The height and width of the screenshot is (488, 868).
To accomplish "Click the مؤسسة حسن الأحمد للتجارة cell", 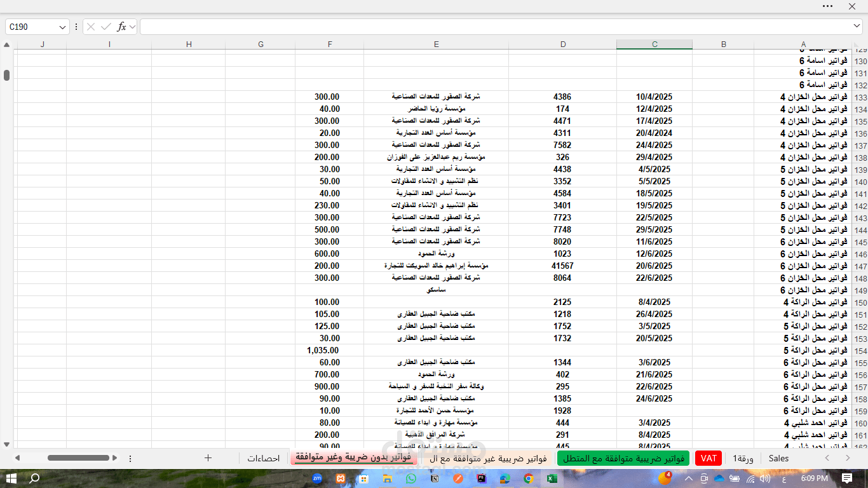I will click(x=437, y=411).
